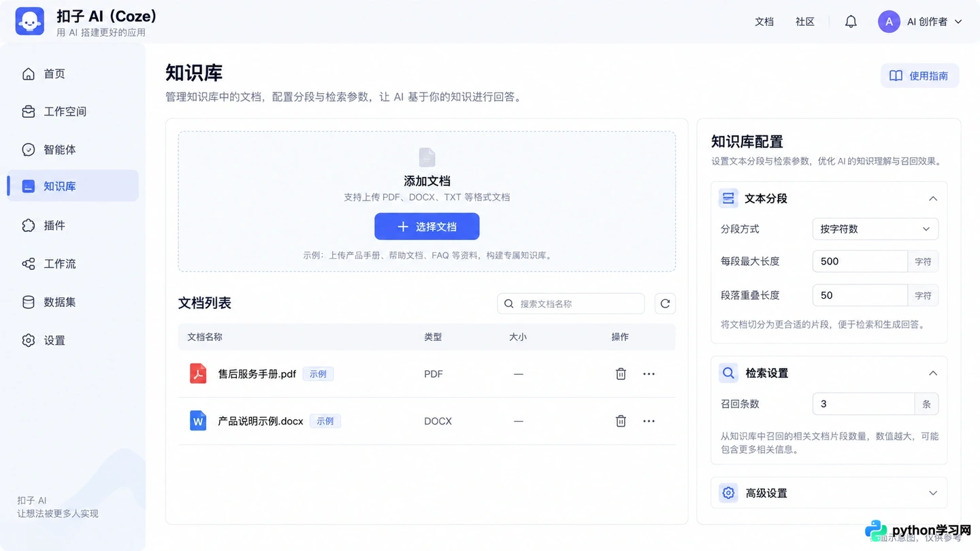
Task: Click the 每段最大长度 input showing 500
Action: click(860, 261)
